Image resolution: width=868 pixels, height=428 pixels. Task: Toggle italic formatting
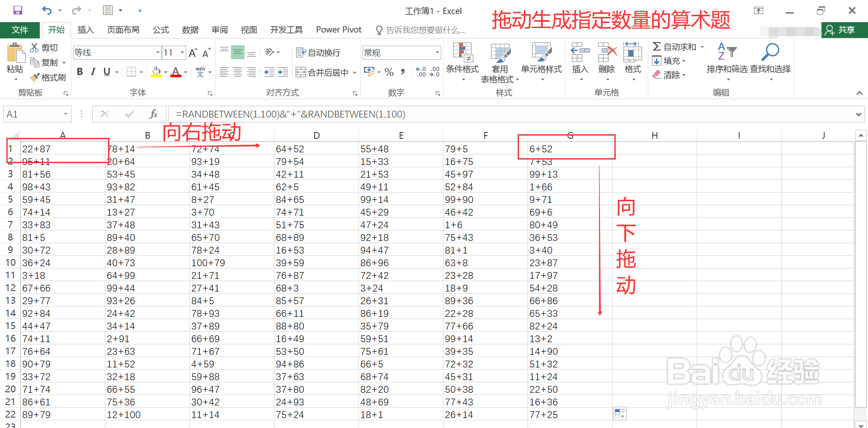[93, 71]
